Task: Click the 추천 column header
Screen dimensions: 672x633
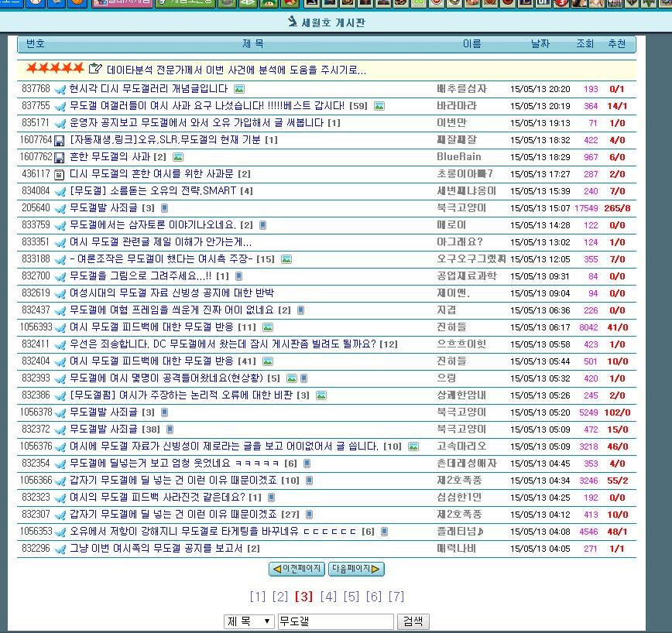Action: [x=617, y=43]
